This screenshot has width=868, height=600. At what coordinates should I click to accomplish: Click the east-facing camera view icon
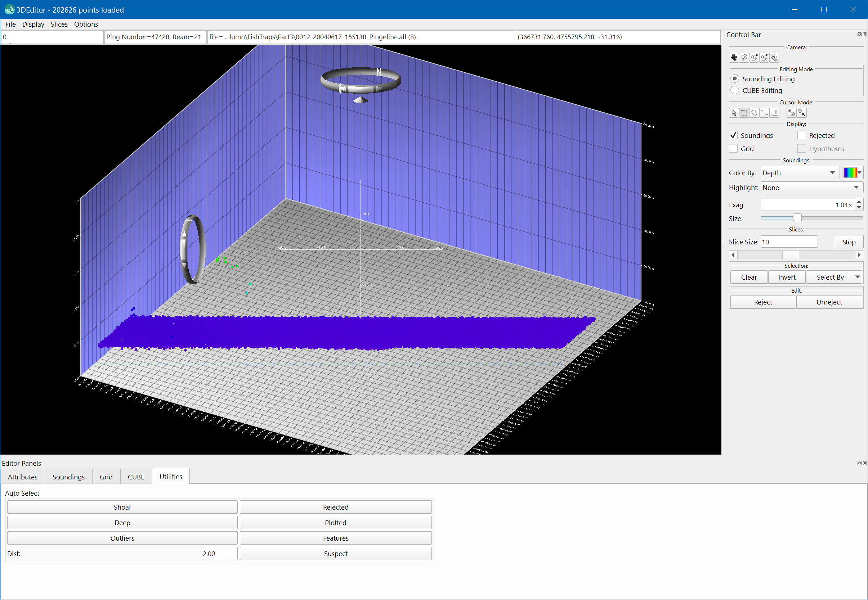(x=765, y=58)
